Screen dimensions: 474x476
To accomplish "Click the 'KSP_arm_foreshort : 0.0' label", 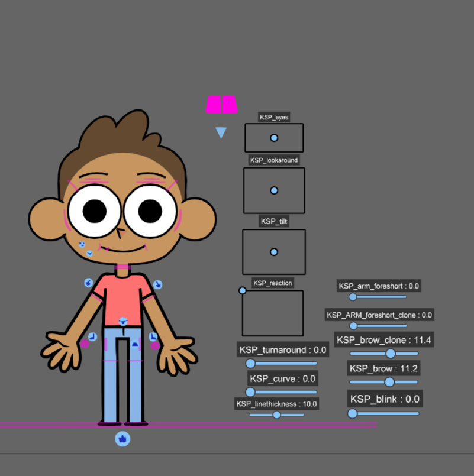I will pos(379,286).
